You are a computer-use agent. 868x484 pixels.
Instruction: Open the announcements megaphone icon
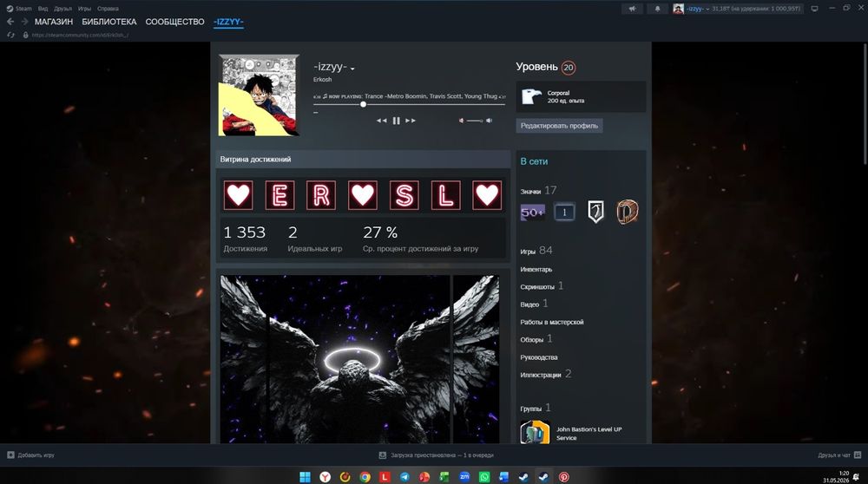point(632,9)
